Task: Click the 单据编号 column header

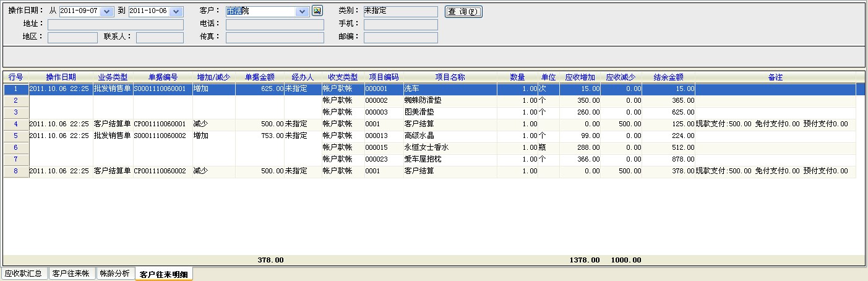Action: [163, 77]
